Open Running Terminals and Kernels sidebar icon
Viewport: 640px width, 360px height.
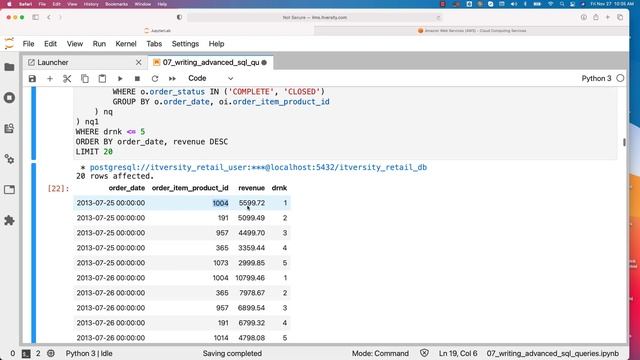[x=9, y=98]
